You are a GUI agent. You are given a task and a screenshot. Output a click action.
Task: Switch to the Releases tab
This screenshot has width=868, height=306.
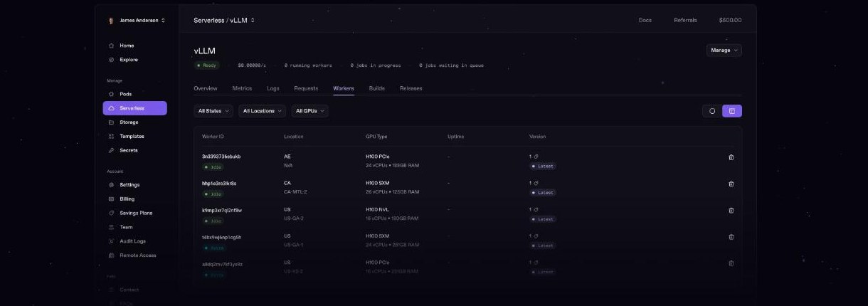coord(411,88)
